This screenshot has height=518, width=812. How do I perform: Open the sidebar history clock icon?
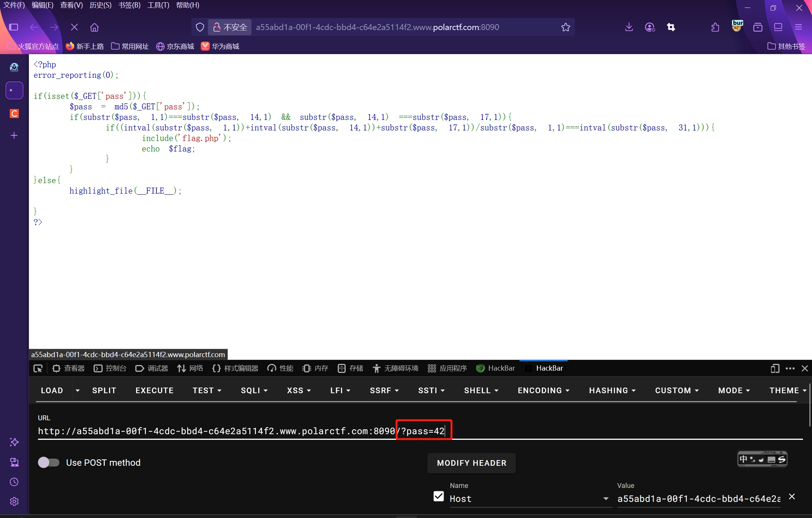tap(14, 482)
